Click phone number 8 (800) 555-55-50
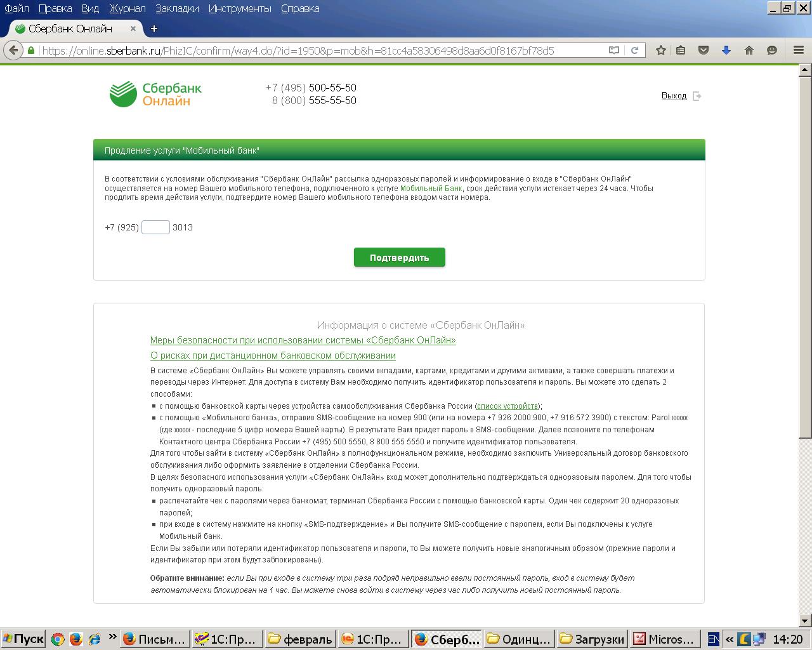The height and width of the screenshot is (650, 812). (314, 100)
